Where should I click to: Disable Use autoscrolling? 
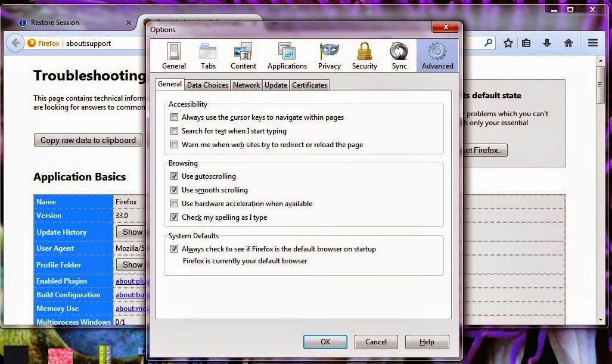pyautogui.click(x=174, y=176)
